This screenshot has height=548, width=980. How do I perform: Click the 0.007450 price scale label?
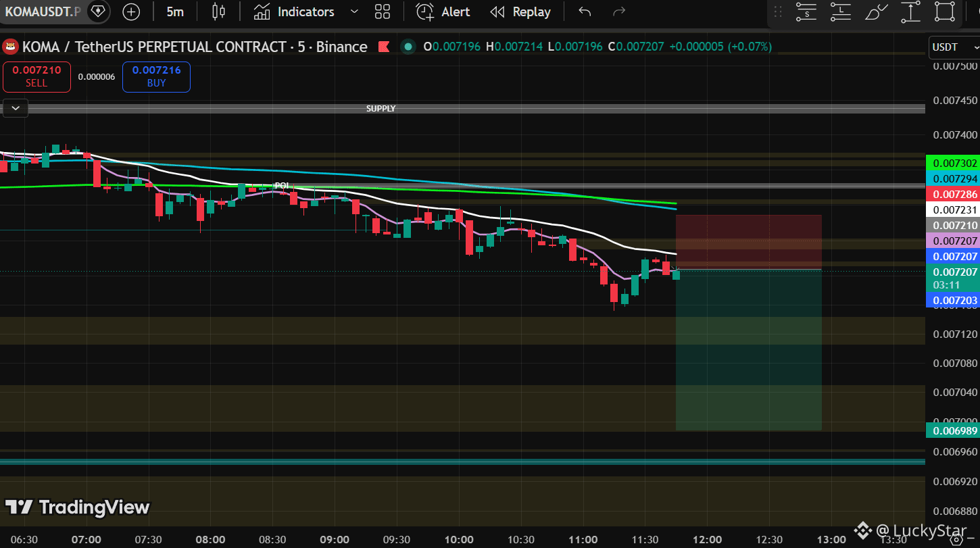[955, 101]
